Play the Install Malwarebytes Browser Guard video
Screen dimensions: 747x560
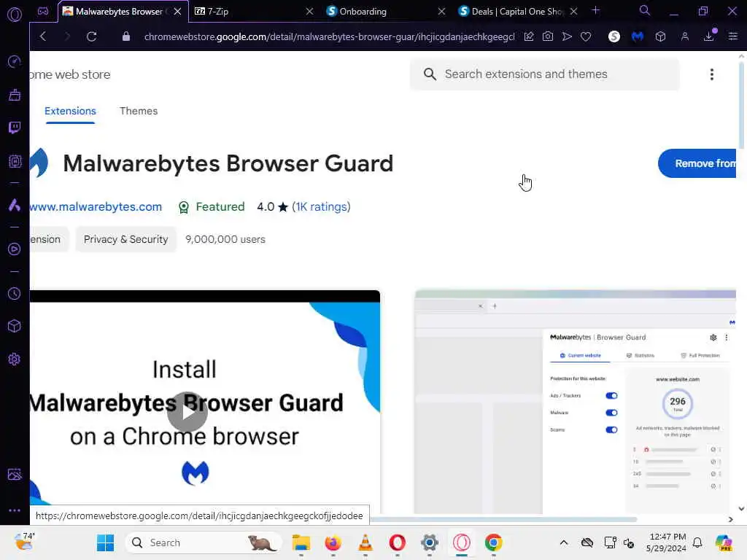tap(187, 412)
